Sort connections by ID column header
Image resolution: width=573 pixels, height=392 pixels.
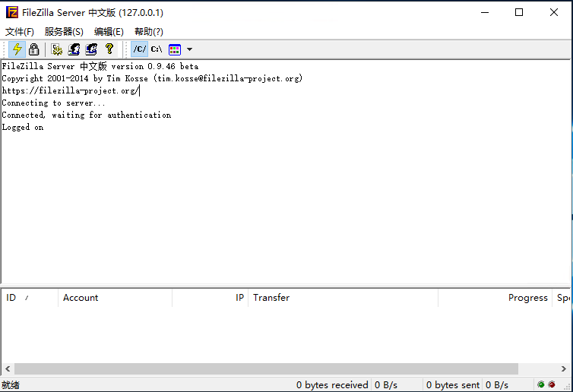coord(30,298)
